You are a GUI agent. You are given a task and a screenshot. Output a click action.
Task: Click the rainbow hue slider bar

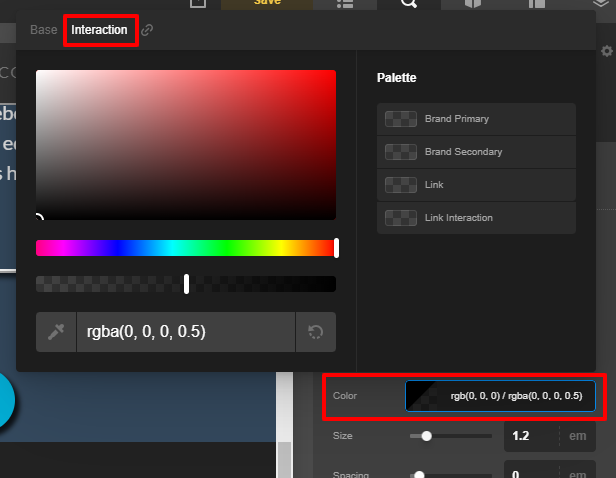point(186,248)
